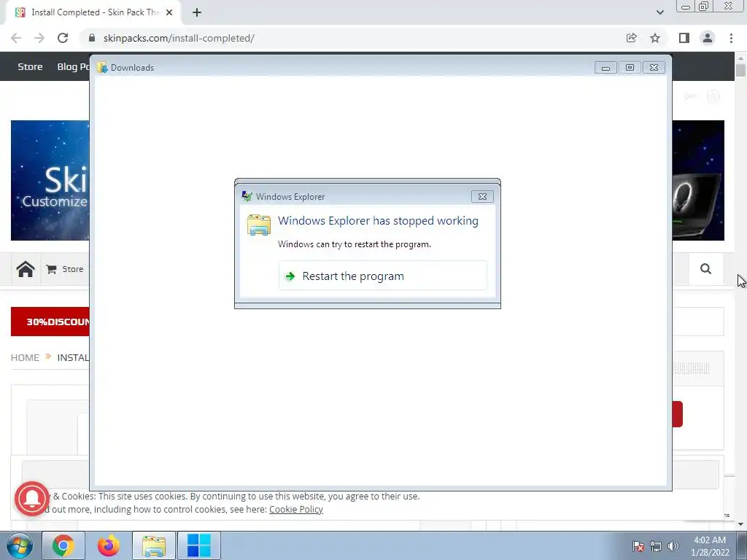Open Store in top site menu
This screenshot has height=560, width=747.
(x=30, y=66)
